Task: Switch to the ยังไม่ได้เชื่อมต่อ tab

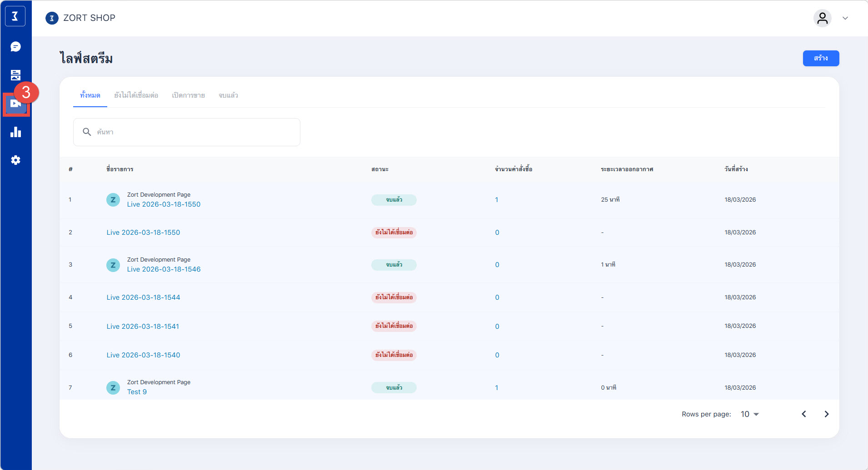Action: (136, 95)
